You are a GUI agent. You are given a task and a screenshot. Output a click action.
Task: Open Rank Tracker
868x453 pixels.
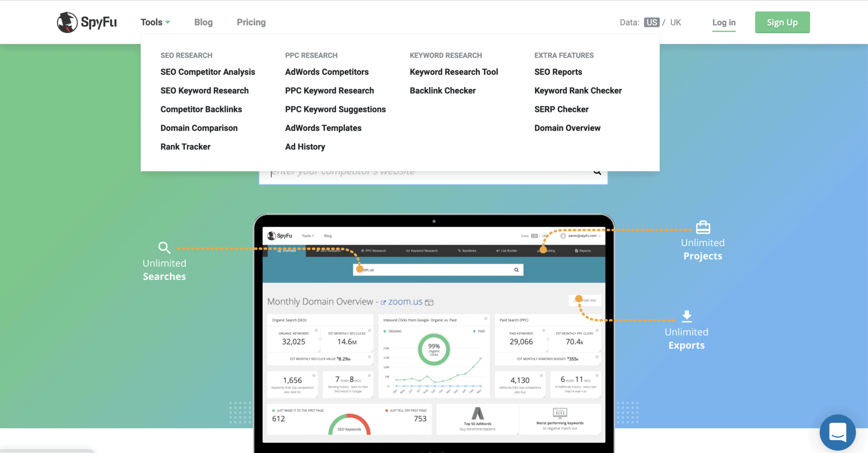tap(185, 146)
